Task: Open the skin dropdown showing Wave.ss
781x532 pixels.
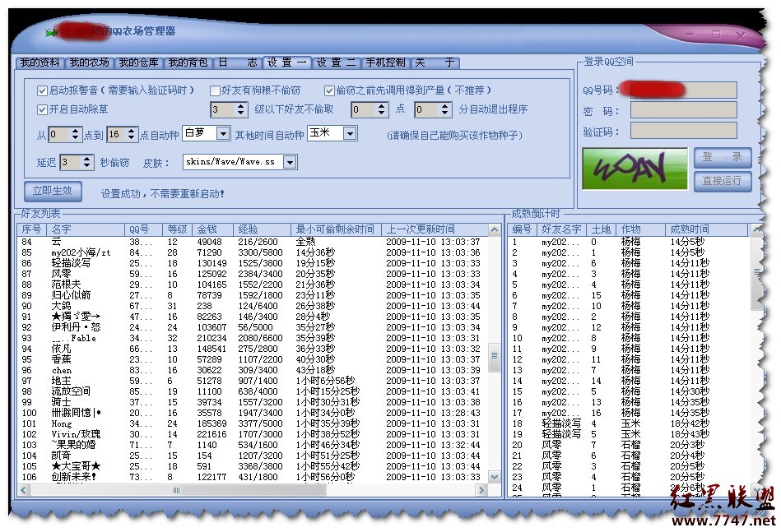Action: 290,162
